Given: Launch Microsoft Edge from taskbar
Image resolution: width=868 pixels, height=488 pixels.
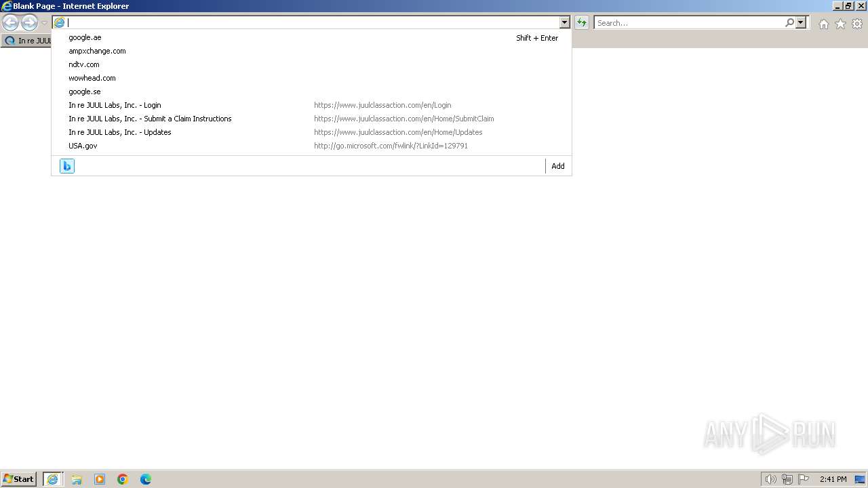Looking at the screenshot, I should click(146, 479).
